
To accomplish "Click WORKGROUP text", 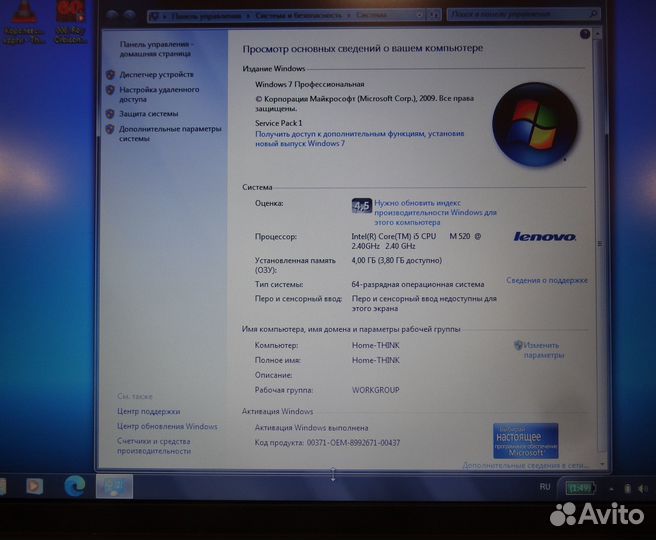I will (x=375, y=390).
